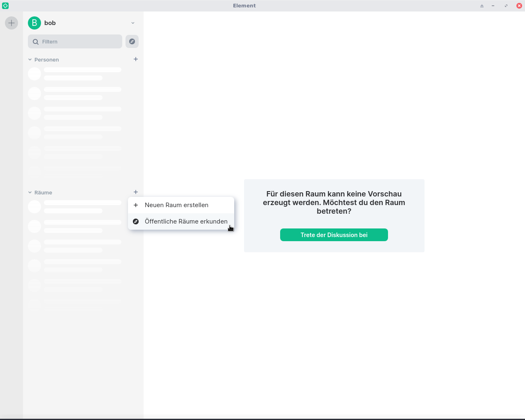Expand the user menu chevron next to bob
This screenshot has width=525, height=420.
point(133,23)
